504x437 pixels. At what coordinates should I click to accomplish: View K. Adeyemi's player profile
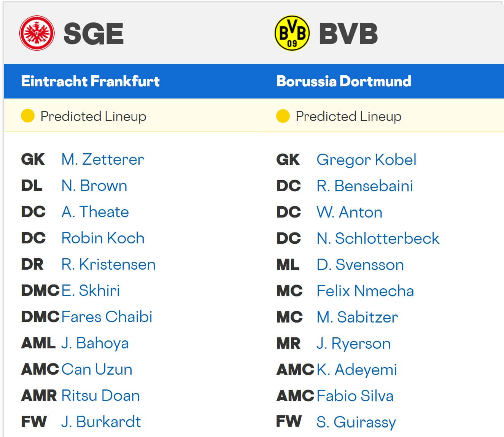[x=357, y=370]
